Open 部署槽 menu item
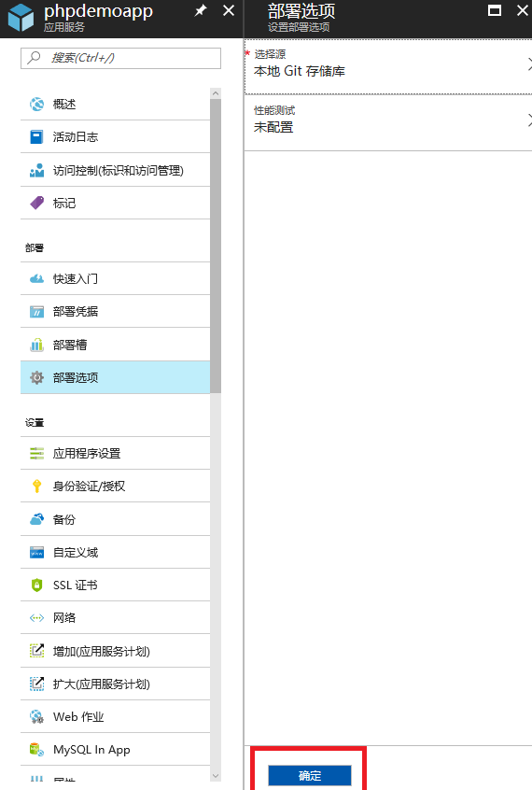Viewport: 532px width, 790px height. tap(116, 345)
